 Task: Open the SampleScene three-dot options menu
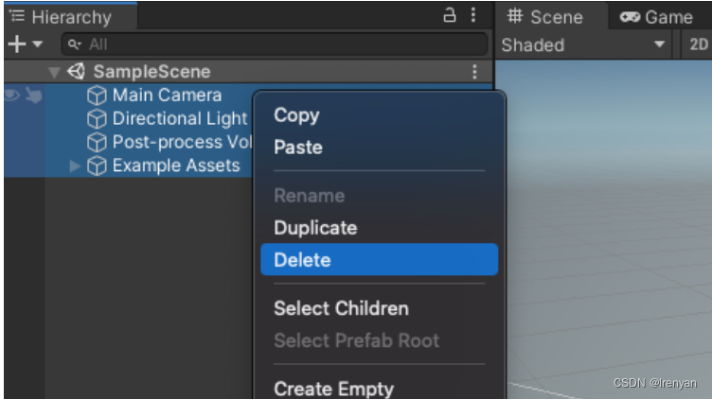tap(474, 72)
